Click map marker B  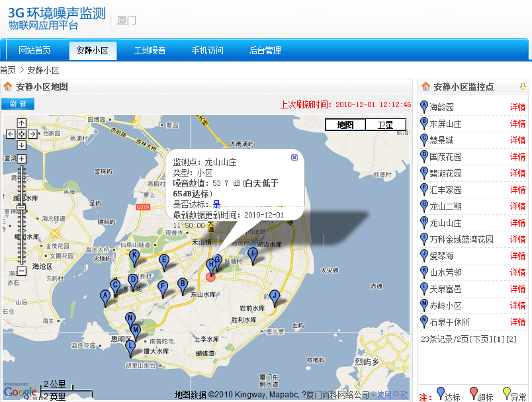coord(183,286)
